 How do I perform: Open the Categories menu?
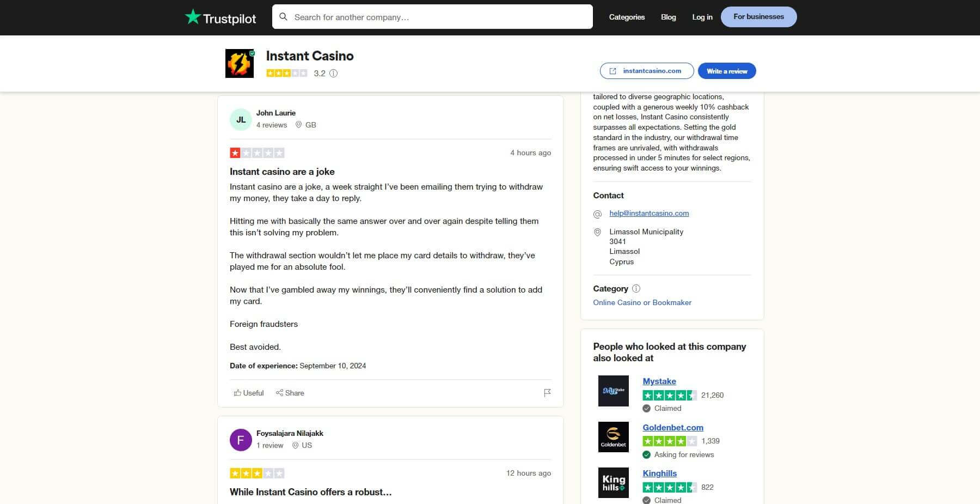[x=626, y=17]
